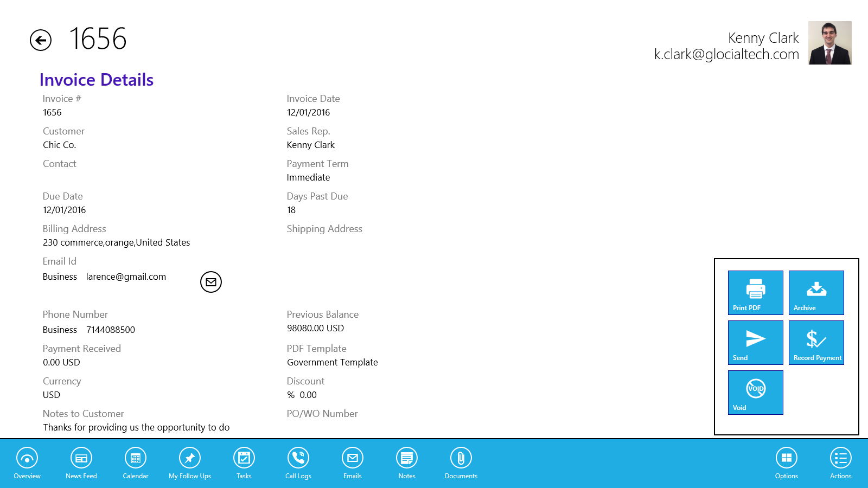The height and width of the screenshot is (488, 868).
Task: Open Emails in the bottom bar
Action: click(x=353, y=464)
